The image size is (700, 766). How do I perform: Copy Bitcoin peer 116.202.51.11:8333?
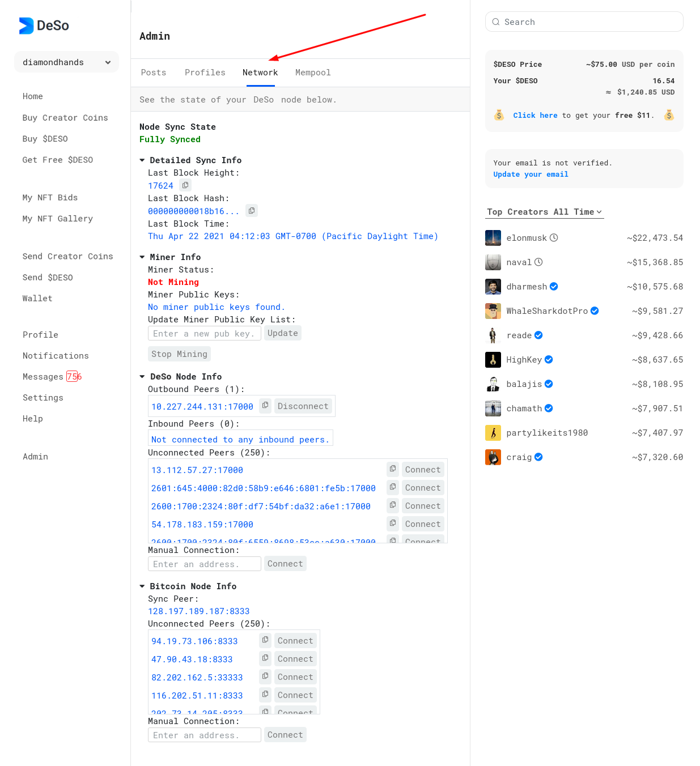tap(265, 695)
